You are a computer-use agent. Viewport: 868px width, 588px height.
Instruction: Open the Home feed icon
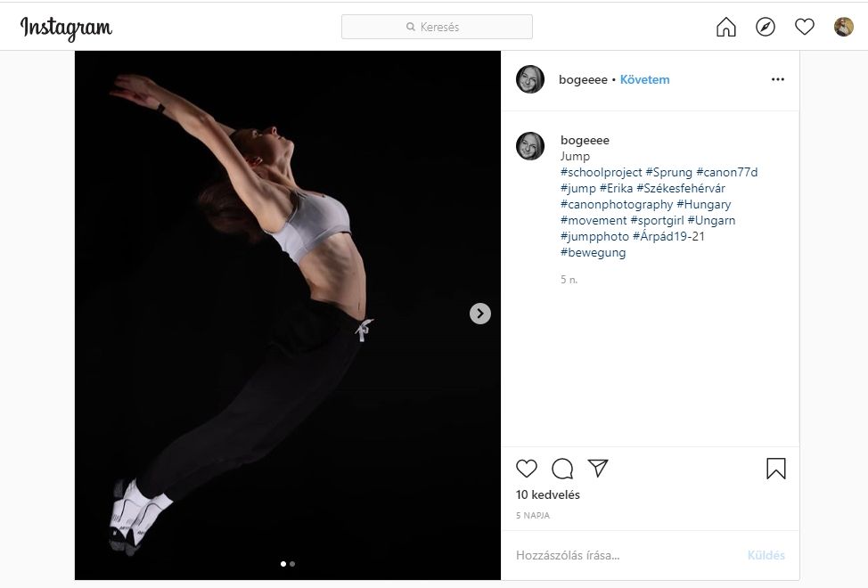[x=725, y=27]
